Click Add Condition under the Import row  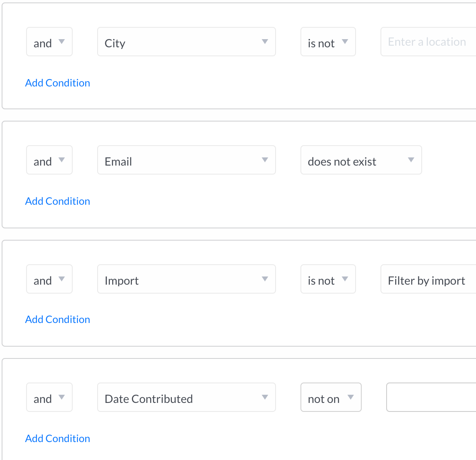tap(58, 319)
